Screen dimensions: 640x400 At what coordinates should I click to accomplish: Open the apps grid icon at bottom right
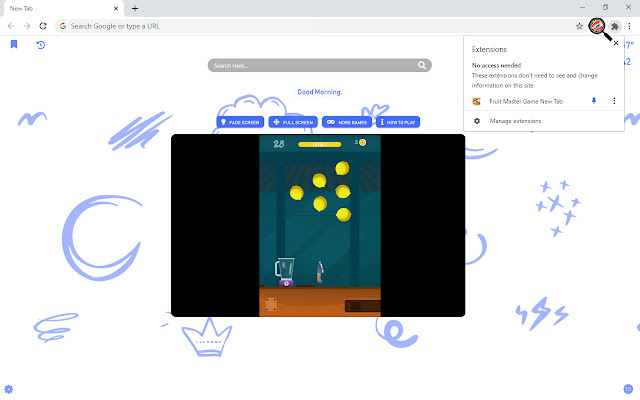pyautogui.click(x=628, y=389)
